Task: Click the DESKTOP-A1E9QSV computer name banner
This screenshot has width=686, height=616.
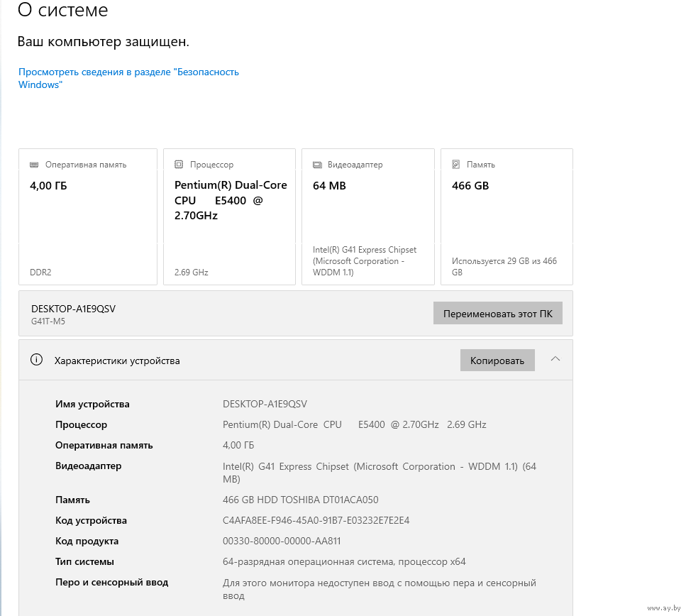Action: coord(73,309)
